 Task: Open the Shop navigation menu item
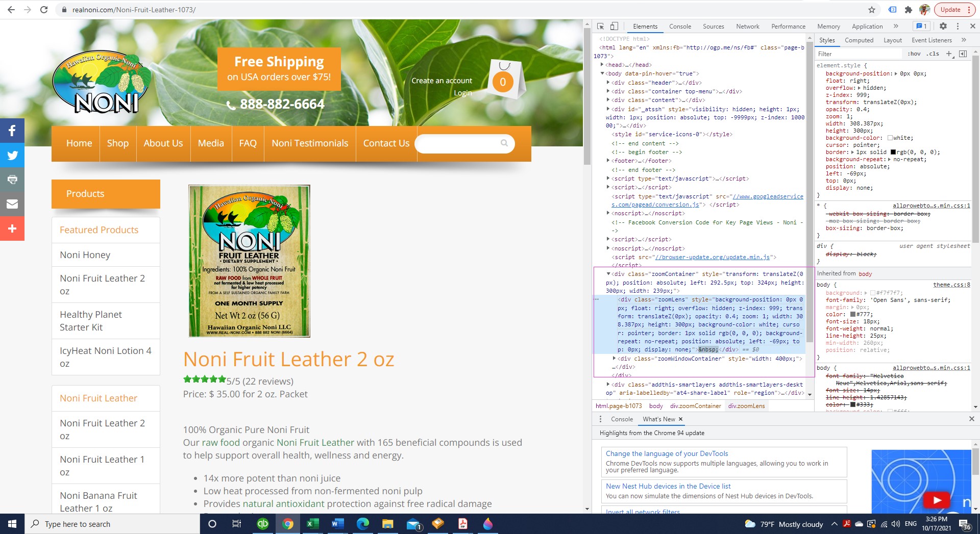click(x=118, y=143)
